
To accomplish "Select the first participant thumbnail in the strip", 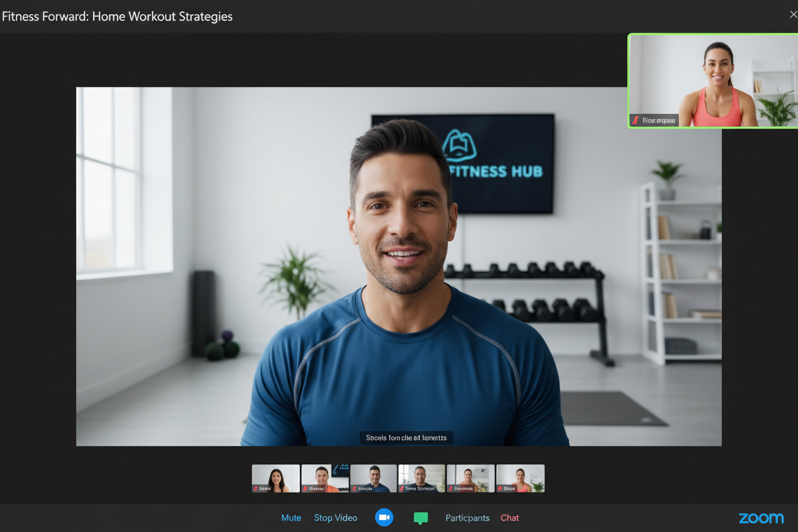I will (276, 478).
